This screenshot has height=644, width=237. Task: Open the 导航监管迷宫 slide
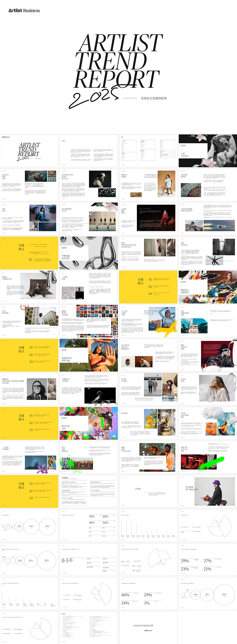click(208, 253)
